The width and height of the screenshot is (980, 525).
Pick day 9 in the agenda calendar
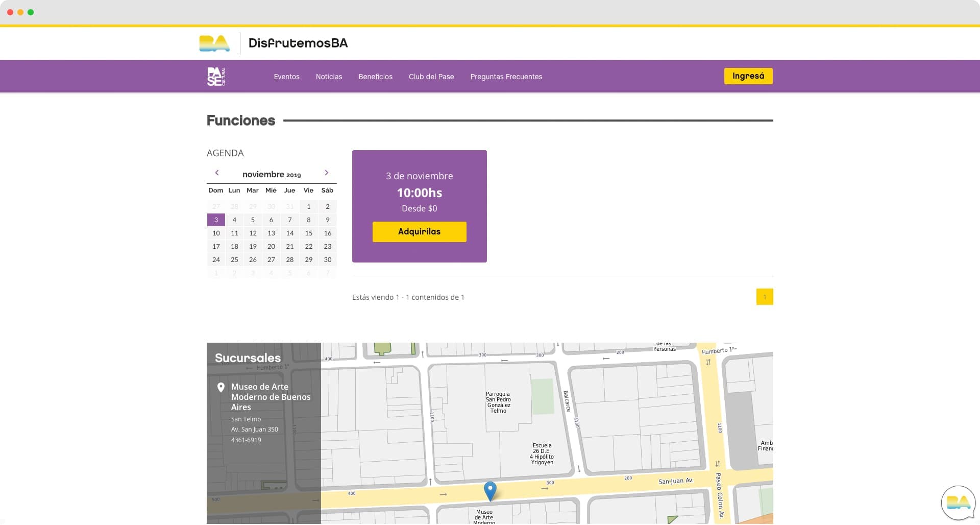coord(328,220)
